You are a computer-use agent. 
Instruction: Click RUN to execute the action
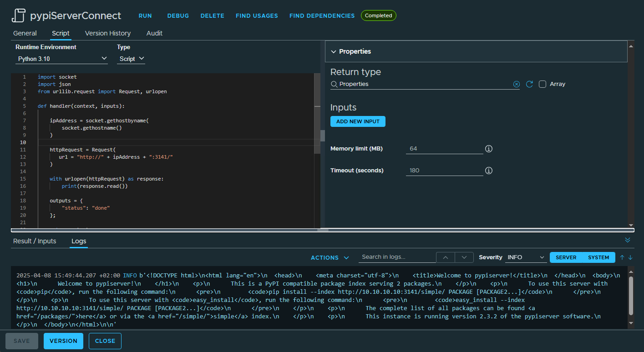(145, 15)
